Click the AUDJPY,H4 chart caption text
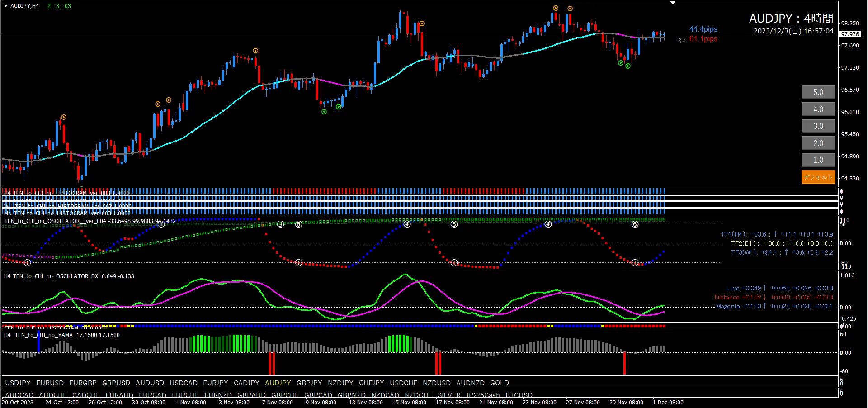 pyautogui.click(x=24, y=6)
